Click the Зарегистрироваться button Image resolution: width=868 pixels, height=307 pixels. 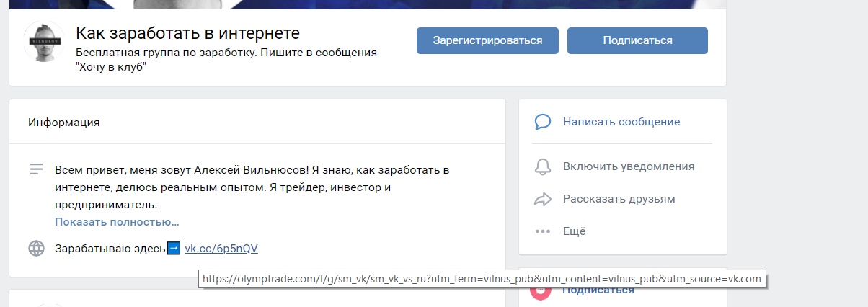[x=487, y=40]
